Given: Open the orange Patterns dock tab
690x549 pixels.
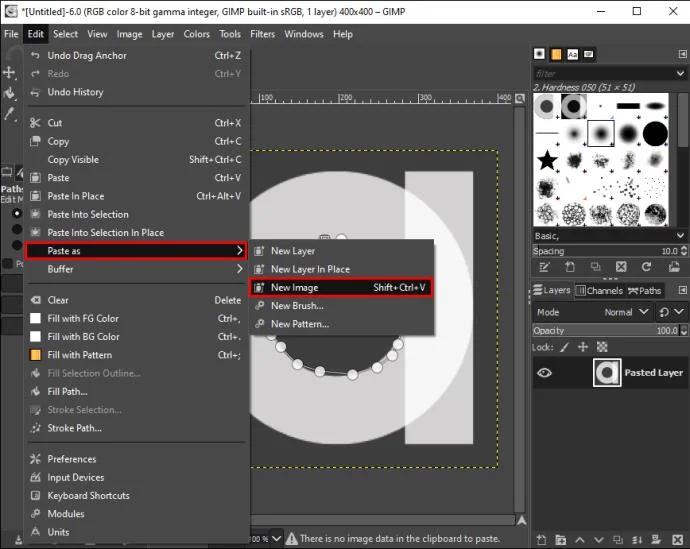Looking at the screenshot, I should coord(556,54).
